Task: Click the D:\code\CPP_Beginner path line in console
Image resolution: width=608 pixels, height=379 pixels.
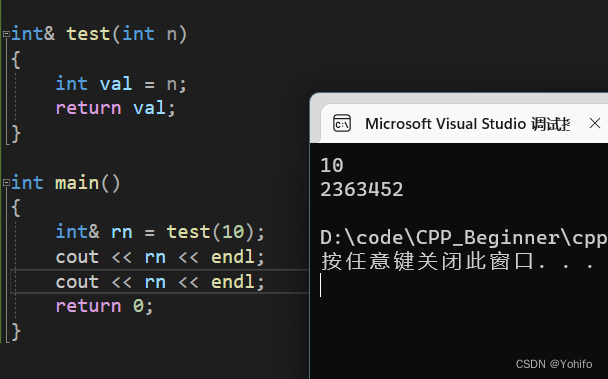Action: 464,238
